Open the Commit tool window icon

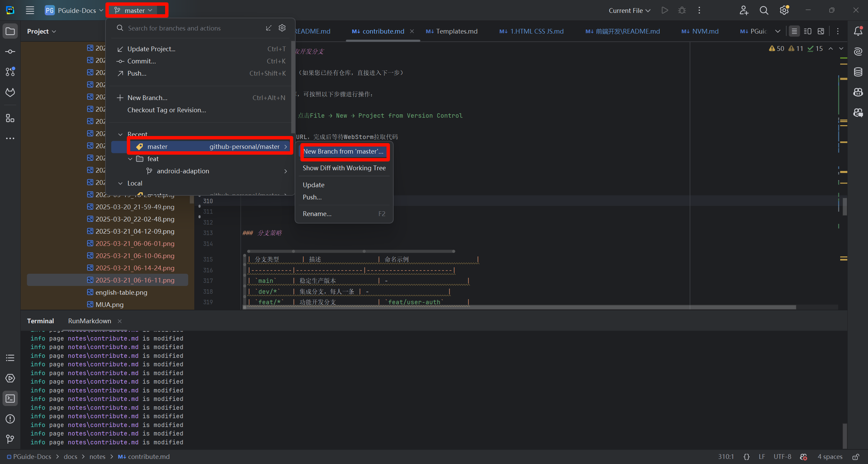(x=10, y=52)
